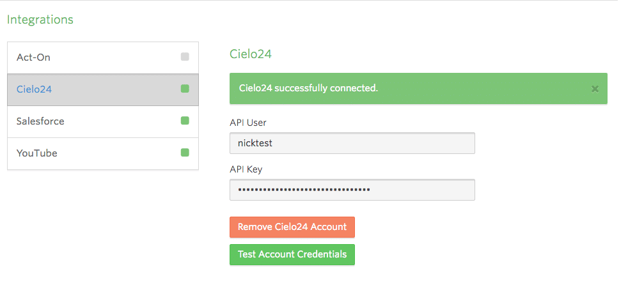Switch to the YouTube integration

pyautogui.click(x=103, y=153)
